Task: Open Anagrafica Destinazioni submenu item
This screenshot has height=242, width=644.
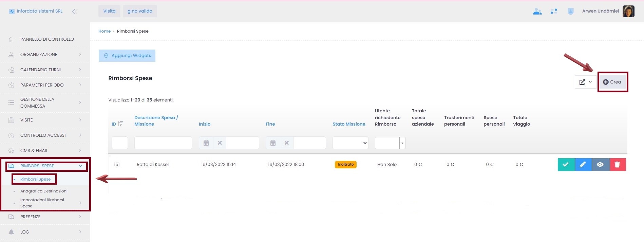Action: click(x=44, y=191)
